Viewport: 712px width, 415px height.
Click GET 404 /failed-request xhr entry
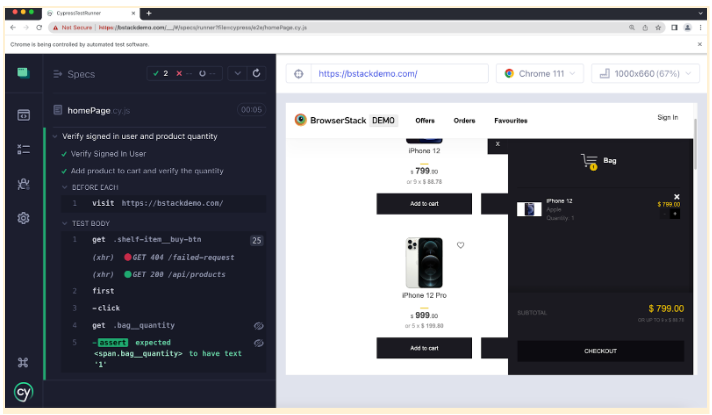[x=163, y=257]
